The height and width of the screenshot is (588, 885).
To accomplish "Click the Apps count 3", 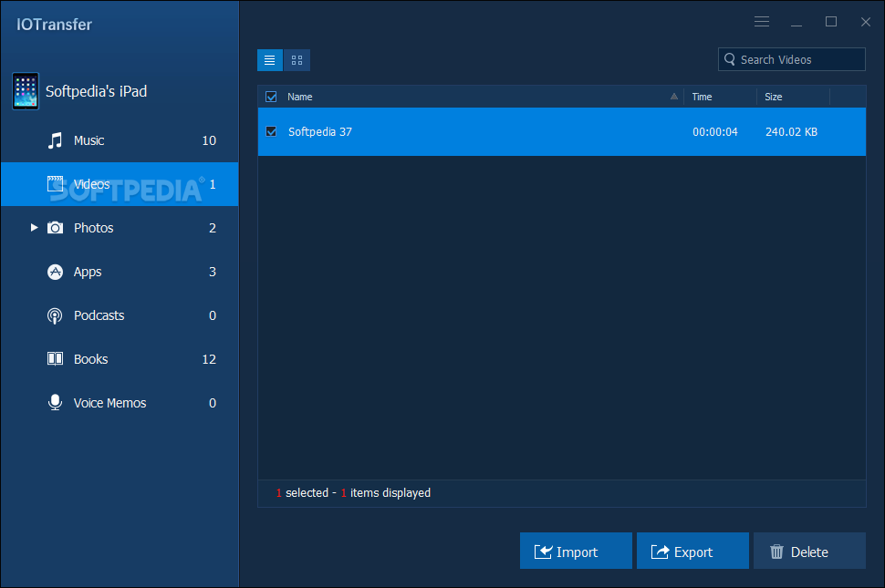I will click(213, 272).
